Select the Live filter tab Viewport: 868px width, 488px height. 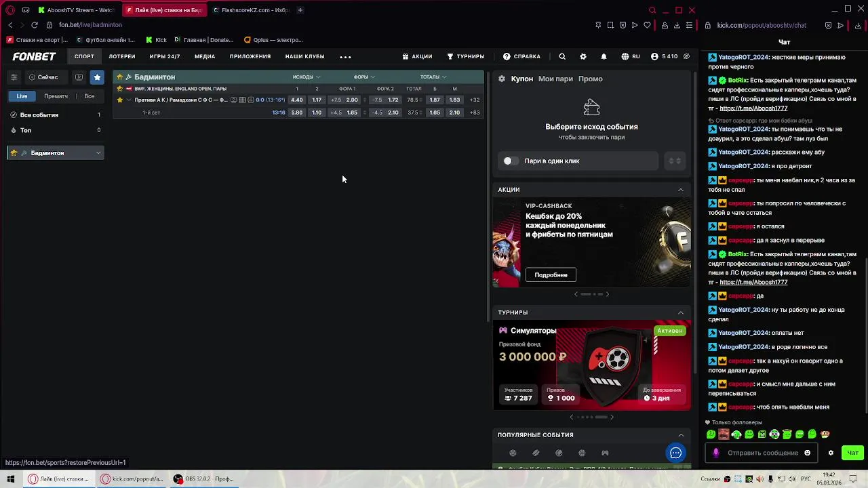click(x=22, y=96)
